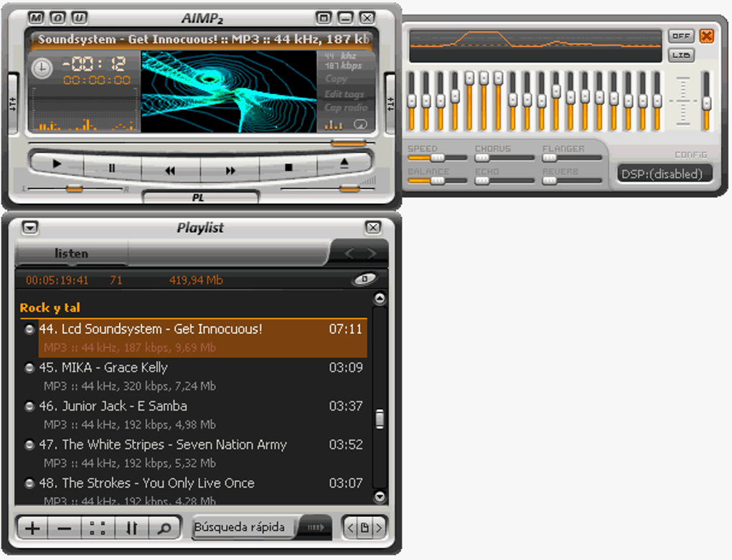Image resolution: width=732 pixels, height=560 pixels.
Task: Click the O button in the AIMP title bar
Action: [x=57, y=18]
